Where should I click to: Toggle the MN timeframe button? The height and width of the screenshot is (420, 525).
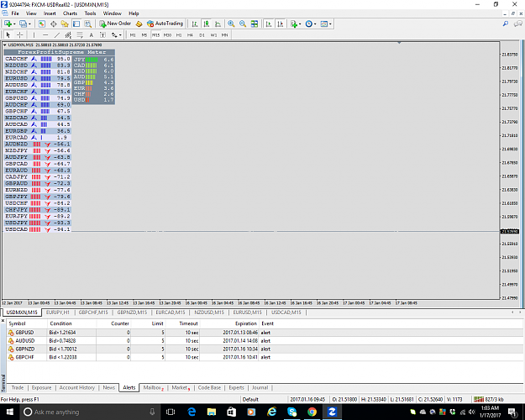(224, 34)
